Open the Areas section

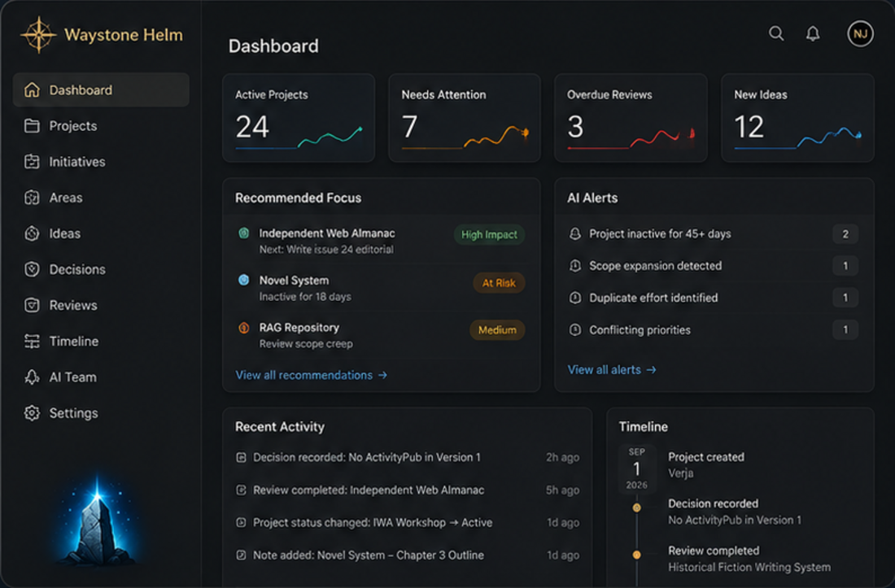pyautogui.click(x=101, y=198)
